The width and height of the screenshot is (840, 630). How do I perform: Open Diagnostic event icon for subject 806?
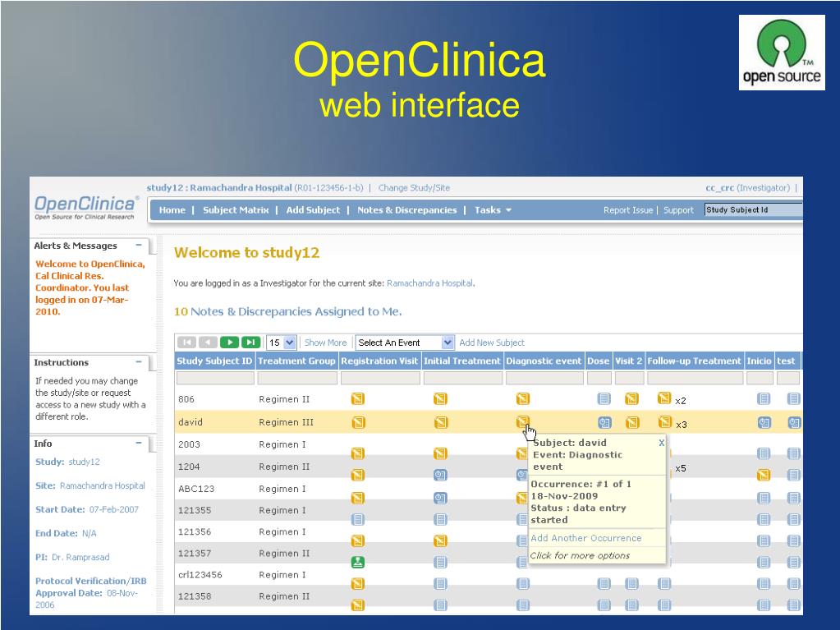click(x=523, y=398)
